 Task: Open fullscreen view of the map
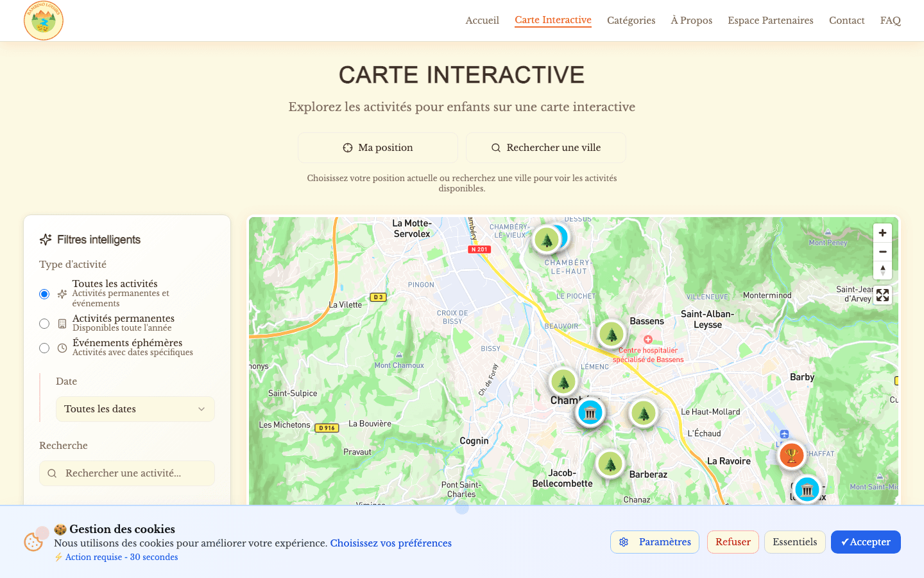point(882,295)
